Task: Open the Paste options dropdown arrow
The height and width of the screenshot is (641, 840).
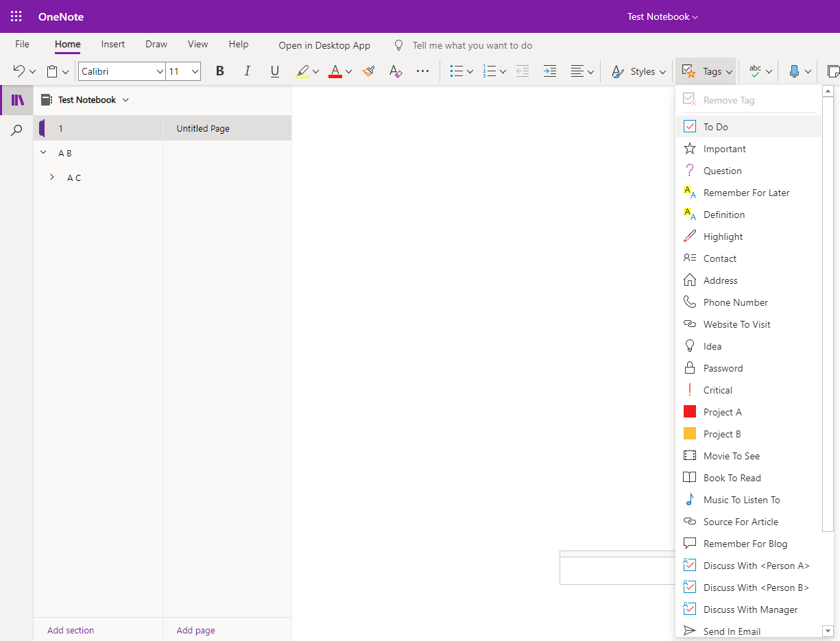Action: pyautogui.click(x=65, y=72)
